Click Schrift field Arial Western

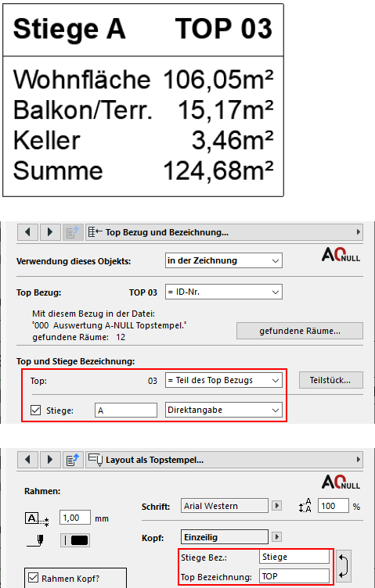(x=225, y=506)
